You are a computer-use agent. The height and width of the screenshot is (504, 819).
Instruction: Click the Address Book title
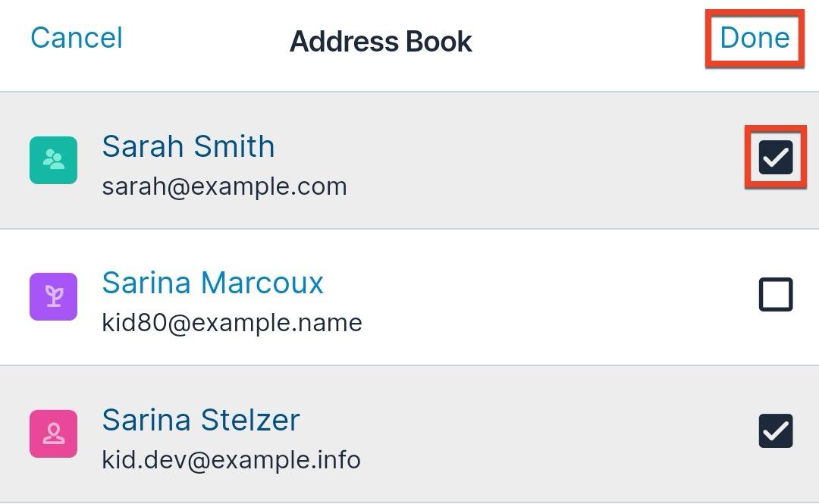(381, 42)
